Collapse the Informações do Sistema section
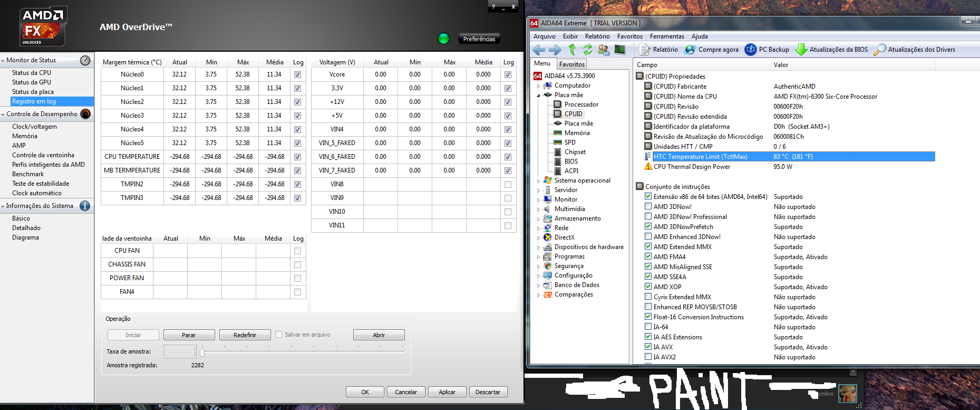The height and width of the screenshot is (410, 980). point(3,206)
